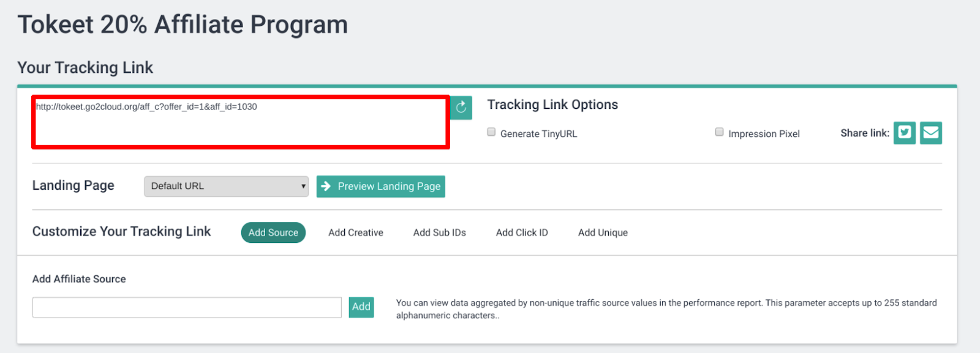Focus the Add Affiliate Source input field

187,307
